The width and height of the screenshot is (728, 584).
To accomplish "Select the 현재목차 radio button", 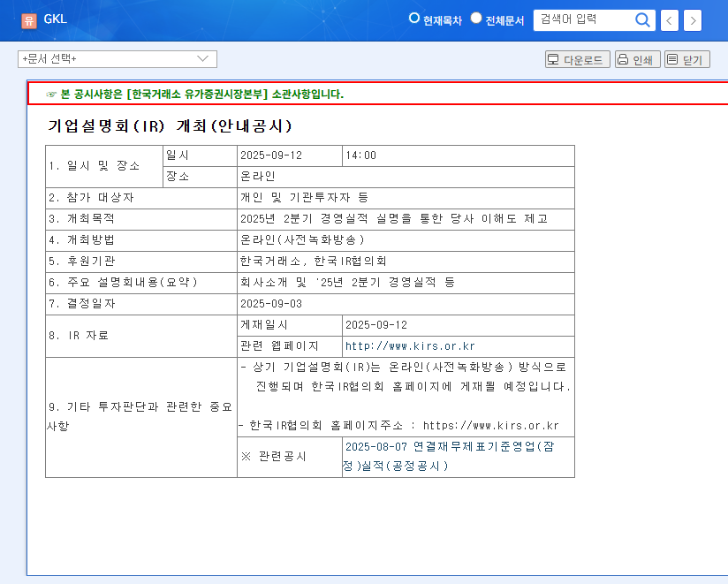I will pyautogui.click(x=413, y=18).
